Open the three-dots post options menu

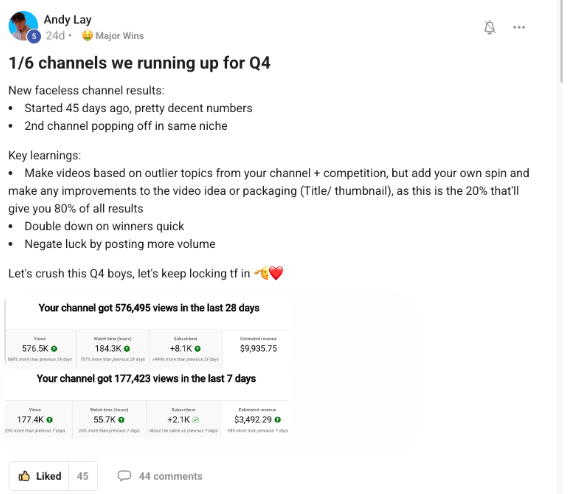[519, 27]
